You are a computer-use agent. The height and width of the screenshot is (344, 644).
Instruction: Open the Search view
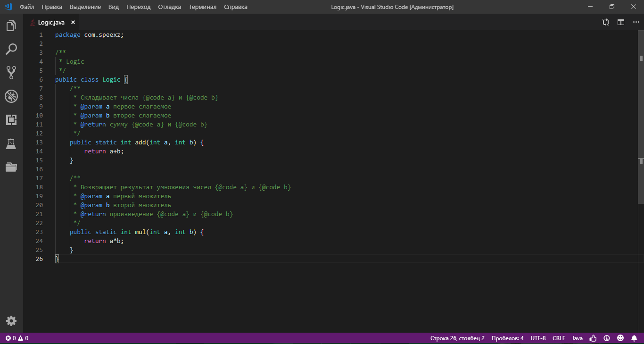[x=11, y=49]
